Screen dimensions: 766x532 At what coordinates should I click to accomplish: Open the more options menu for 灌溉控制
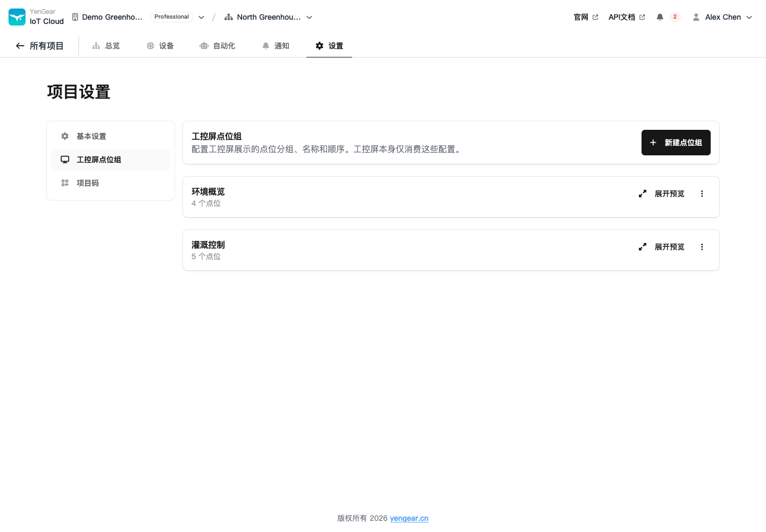coord(702,247)
